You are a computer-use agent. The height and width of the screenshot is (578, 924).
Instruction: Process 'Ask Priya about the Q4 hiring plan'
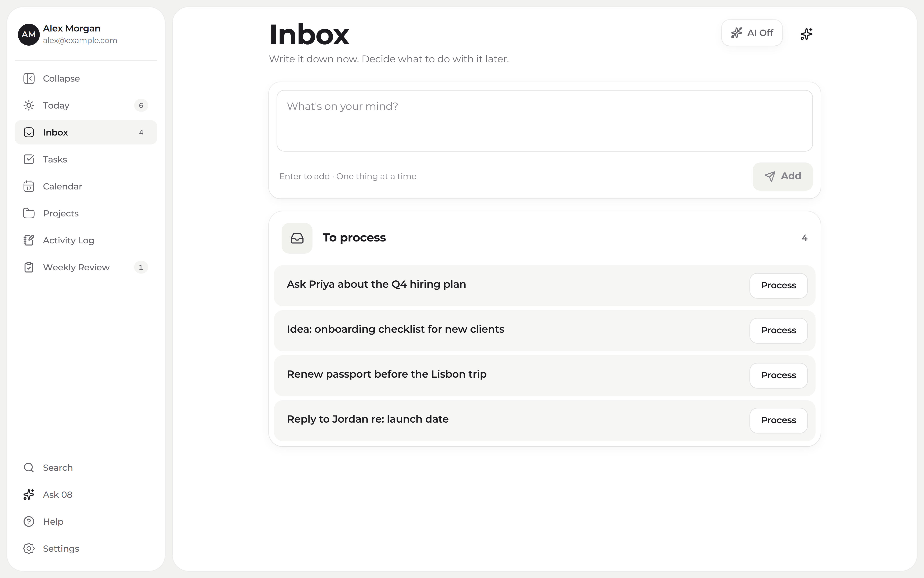click(x=778, y=285)
